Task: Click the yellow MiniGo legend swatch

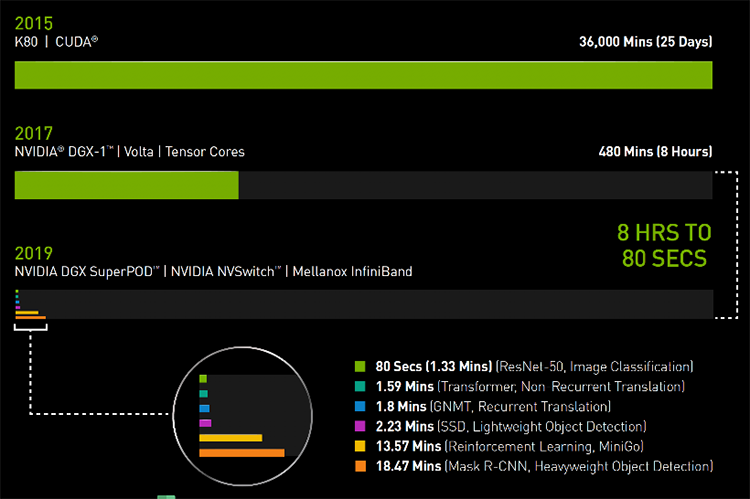Action: click(x=360, y=446)
